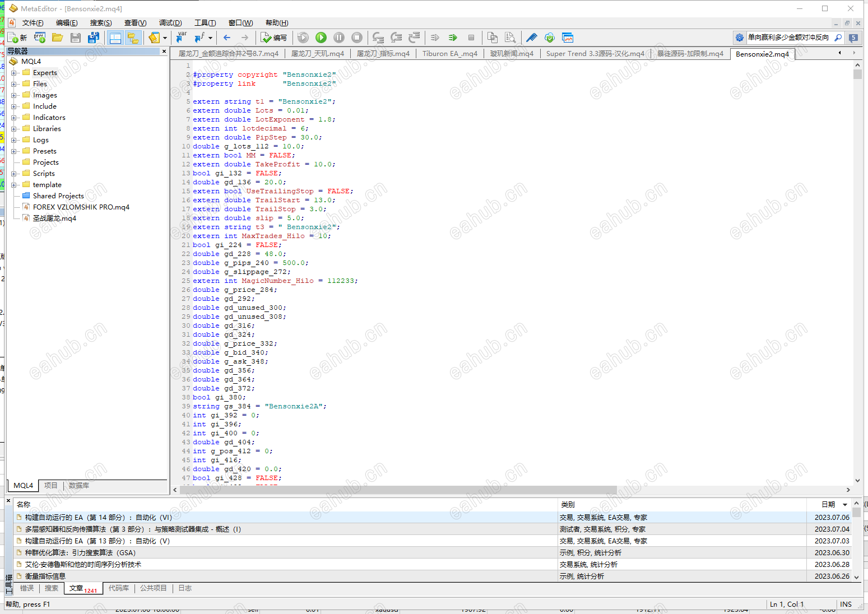Screen dimensions: 868x614
Task: Click the Step Out debug icon
Action: coord(415,38)
